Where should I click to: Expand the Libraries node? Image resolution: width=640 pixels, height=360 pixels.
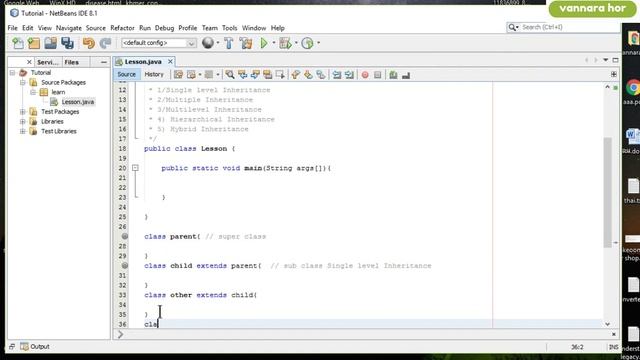[23, 121]
